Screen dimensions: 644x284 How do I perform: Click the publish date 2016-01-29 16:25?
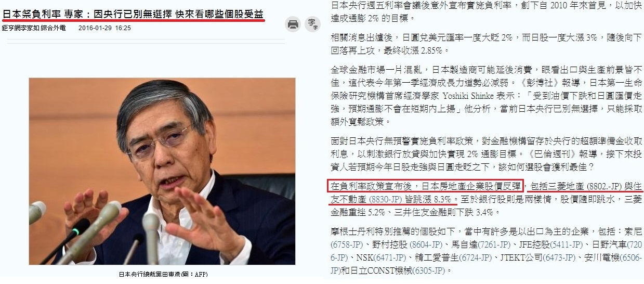(x=104, y=28)
